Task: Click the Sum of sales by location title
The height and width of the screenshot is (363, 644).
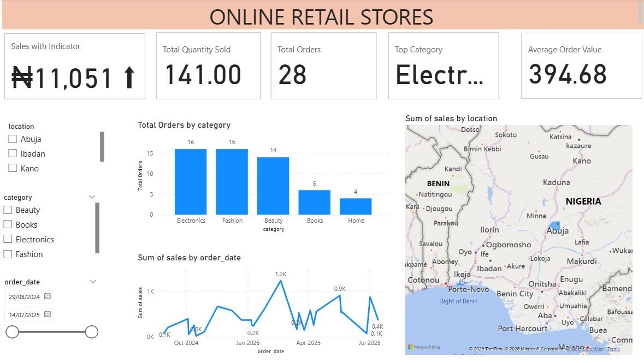Action: (451, 118)
